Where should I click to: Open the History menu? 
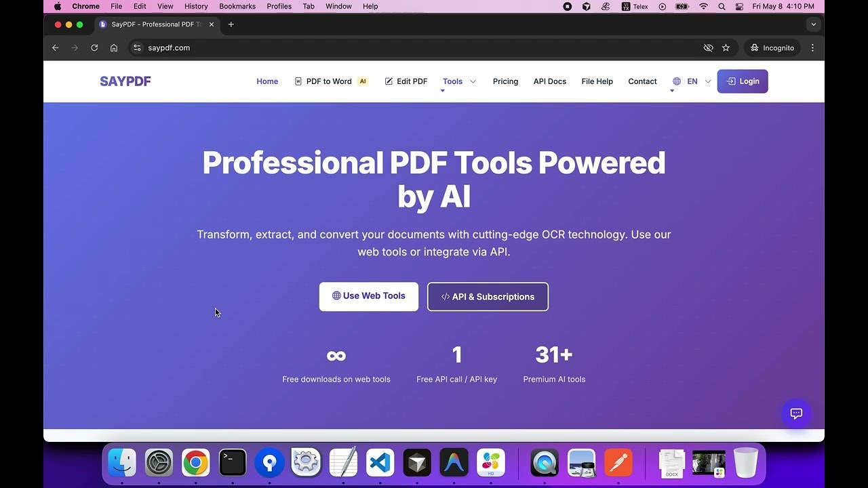point(196,6)
